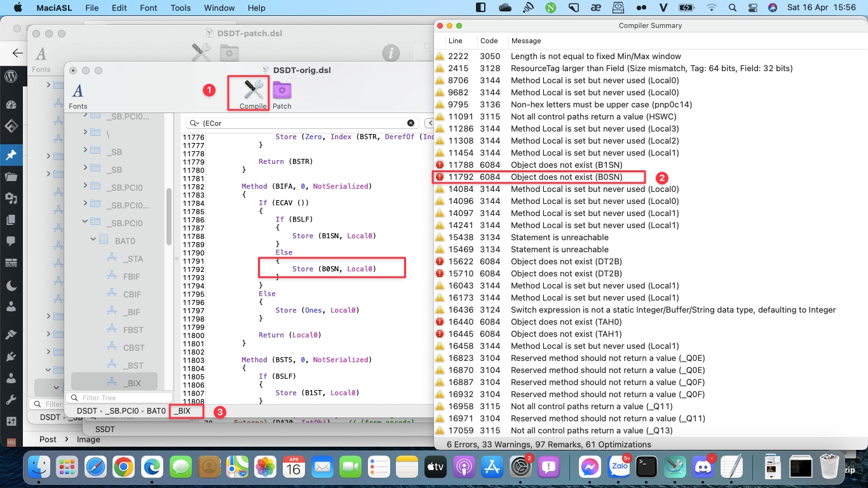Image resolution: width=868 pixels, height=488 pixels.
Task: Open Spotlight search in menu bar
Action: [732, 8]
